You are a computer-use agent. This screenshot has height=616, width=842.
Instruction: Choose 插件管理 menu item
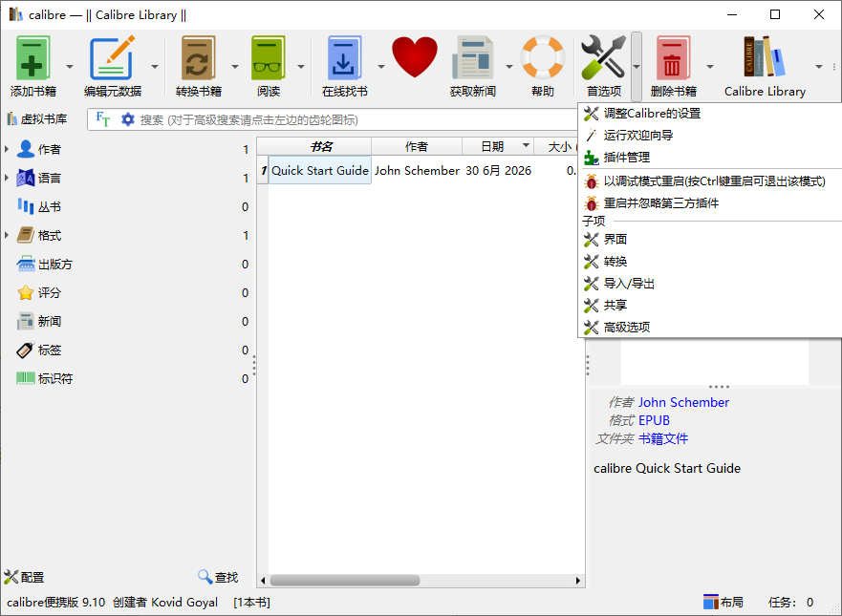tap(710, 158)
